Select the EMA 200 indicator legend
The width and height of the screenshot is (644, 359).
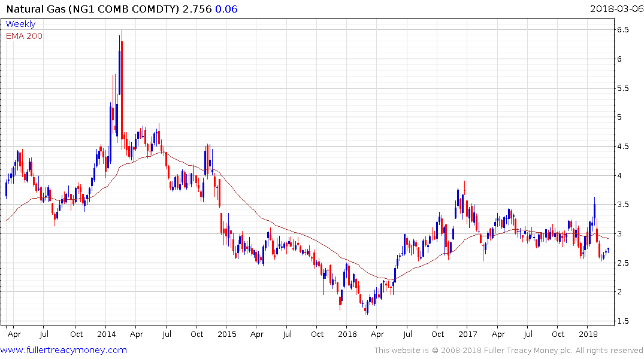[x=24, y=36]
